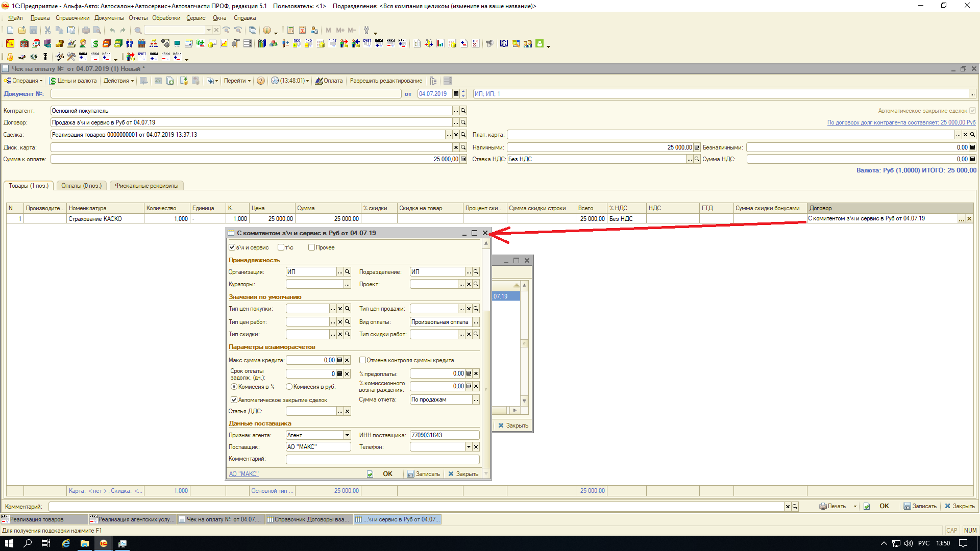Open the Операция dropdown menu
The height and width of the screenshot is (551, 980).
click(x=23, y=81)
